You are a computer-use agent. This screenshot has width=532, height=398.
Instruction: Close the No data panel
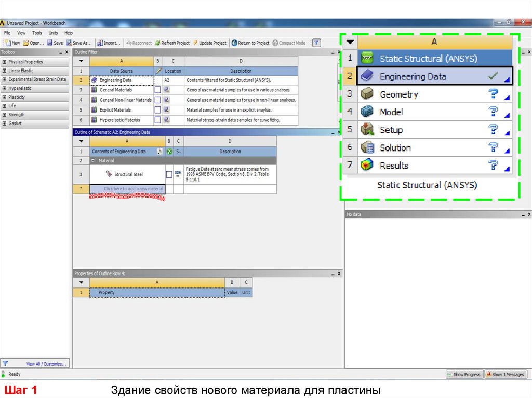[529, 214]
